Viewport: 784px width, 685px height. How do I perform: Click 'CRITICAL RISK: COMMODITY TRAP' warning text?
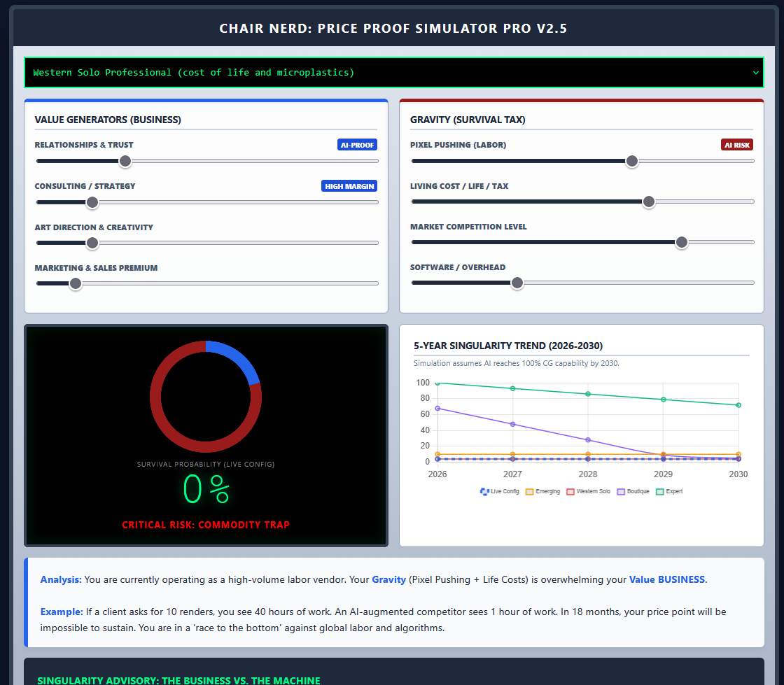click(x=206, y=525)
